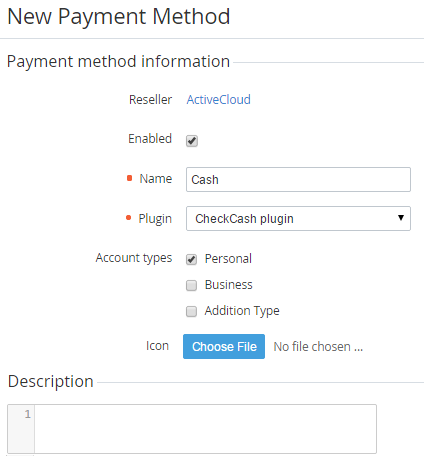Click the Enabled field label
This screenshot has height=458, width=424.
(x=150, y=138)
